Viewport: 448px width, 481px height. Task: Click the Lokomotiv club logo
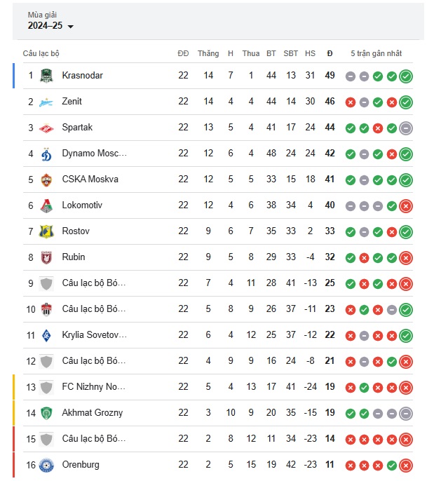46,206
